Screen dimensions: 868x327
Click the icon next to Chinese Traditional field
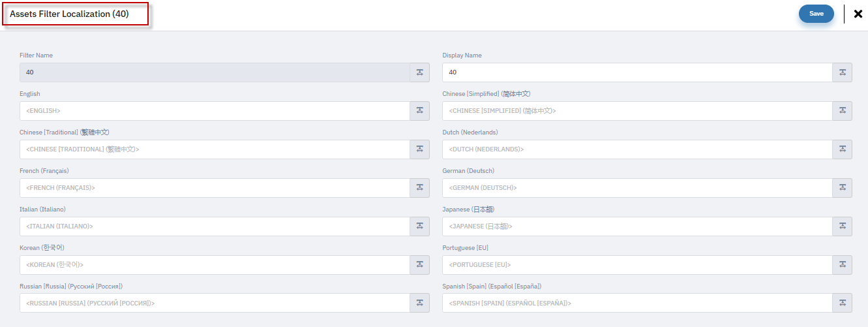coord(419,149)
